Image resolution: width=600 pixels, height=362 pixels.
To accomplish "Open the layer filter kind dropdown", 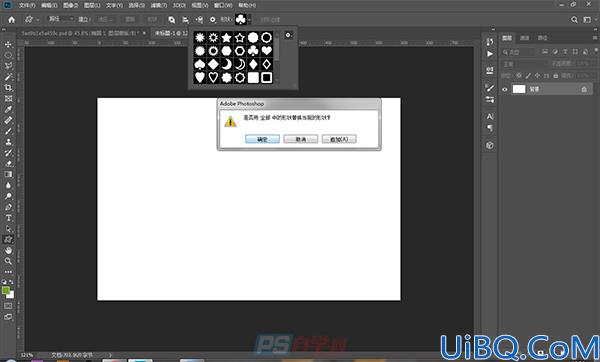I will (x=520, y=52).
